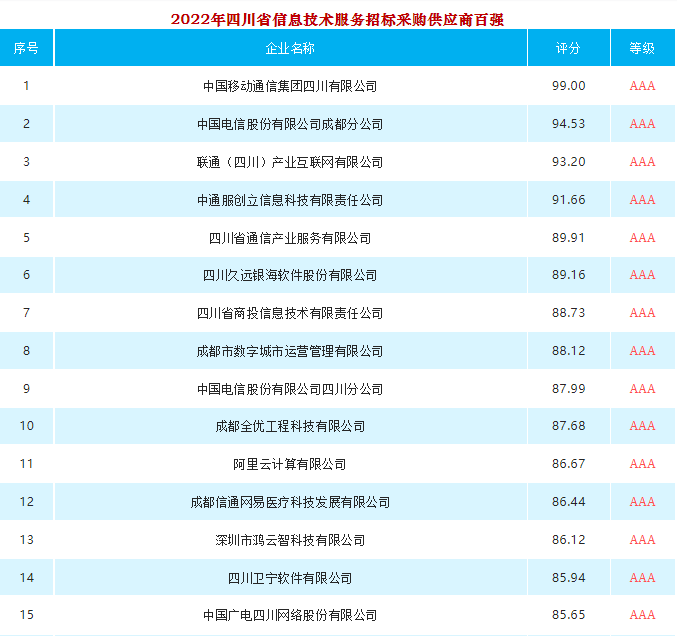Select 中通服创立信息科技有限责任公司 row name
677x636 pixels.
pyautogui.click(x=290, y=200)
